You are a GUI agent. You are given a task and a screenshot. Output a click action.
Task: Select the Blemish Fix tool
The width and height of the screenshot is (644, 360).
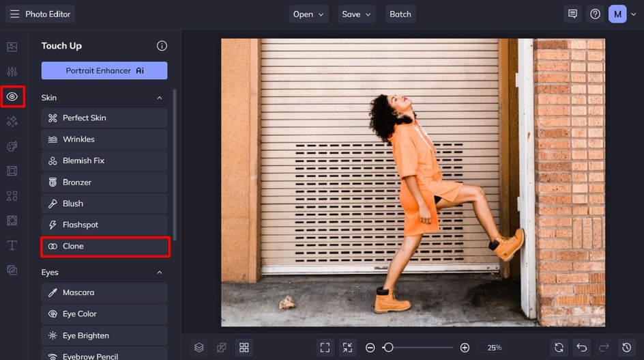click(x=104, y=161)
